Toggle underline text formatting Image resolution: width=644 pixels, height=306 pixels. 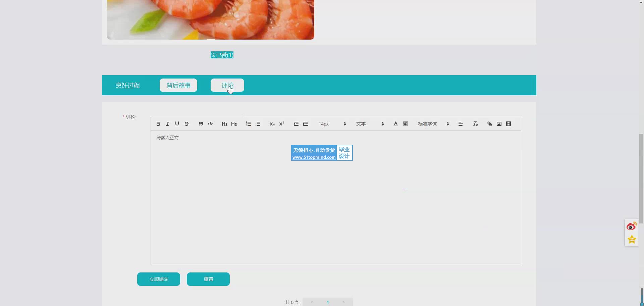pyautogui.click(x=177, y=124)
